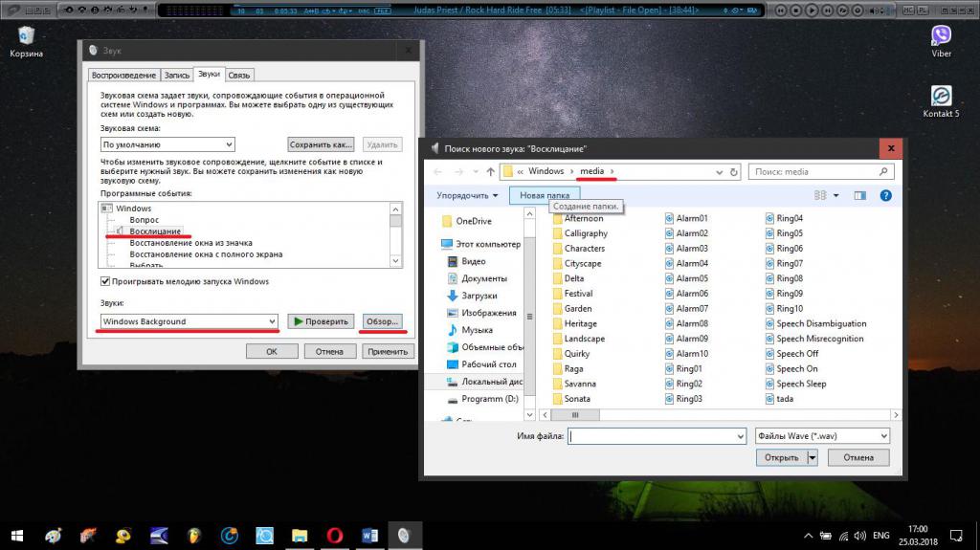
Task: Expand the address bar path history dropdown
Action: (x=719, y=172)
